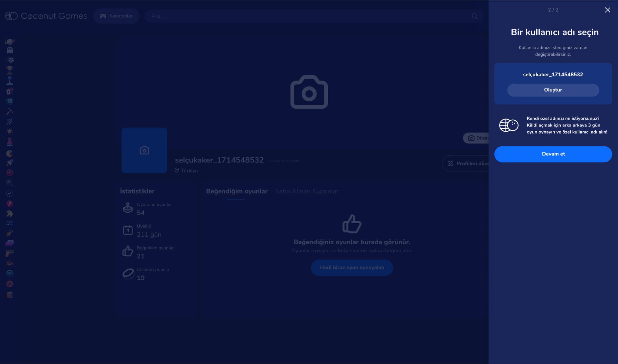Open the ghost category icon in sidebar
The height and width of the screenshot is (364, 618).
(10, 50)
